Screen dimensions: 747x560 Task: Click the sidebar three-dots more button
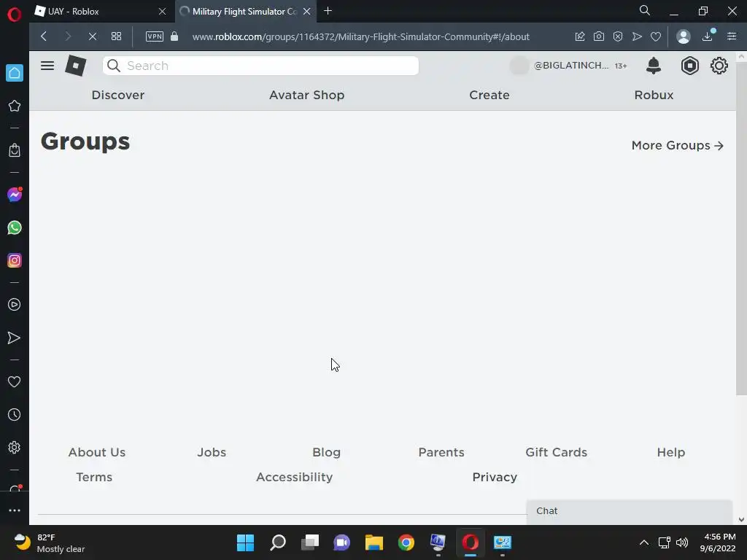(x=15, y=510)
